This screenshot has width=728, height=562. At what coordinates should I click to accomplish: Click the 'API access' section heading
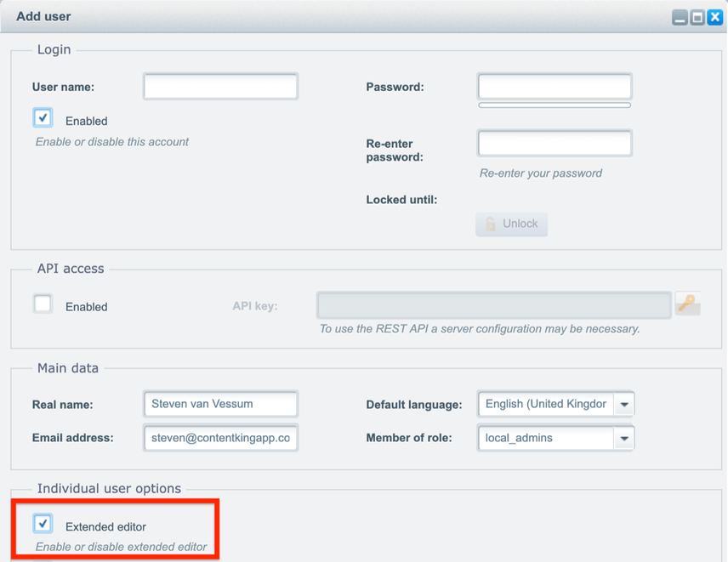pyautogui.click(x=71, y=269)
